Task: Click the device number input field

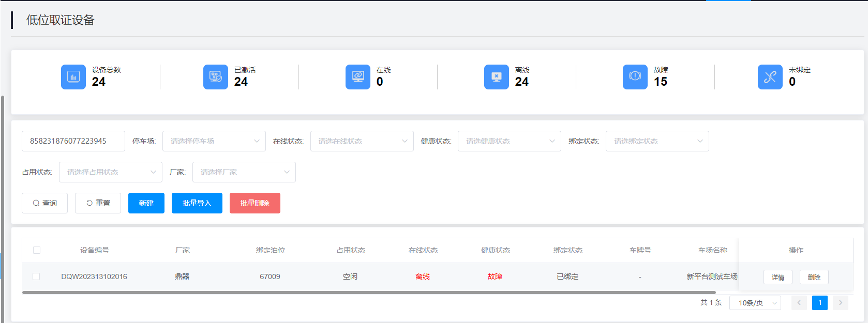Action: 73,141
